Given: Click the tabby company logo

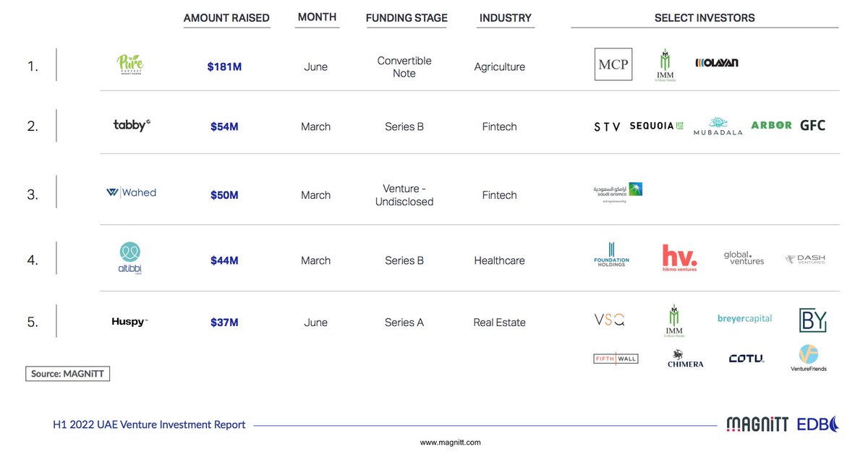Looking at the screenshot, I should [132, 125].
